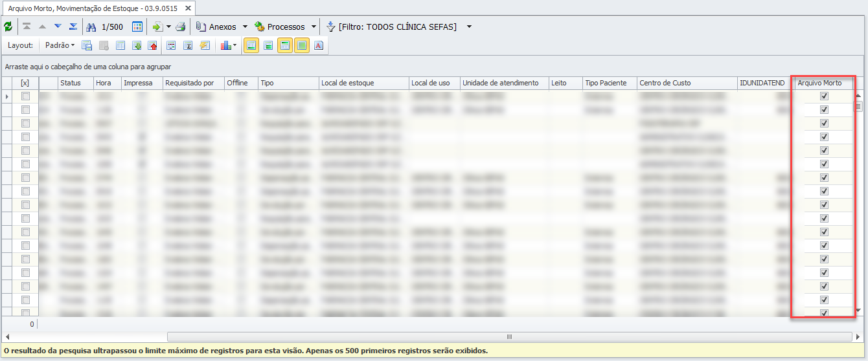Toggle the third highlighted grid view button
This screenshot has width=868, height=361.
pos(285,45)
